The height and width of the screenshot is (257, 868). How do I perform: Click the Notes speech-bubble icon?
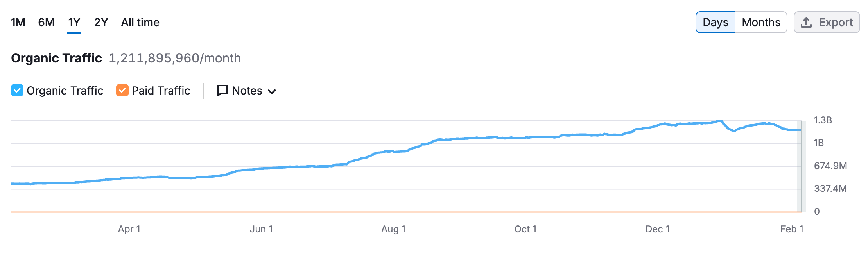[222, 91]
